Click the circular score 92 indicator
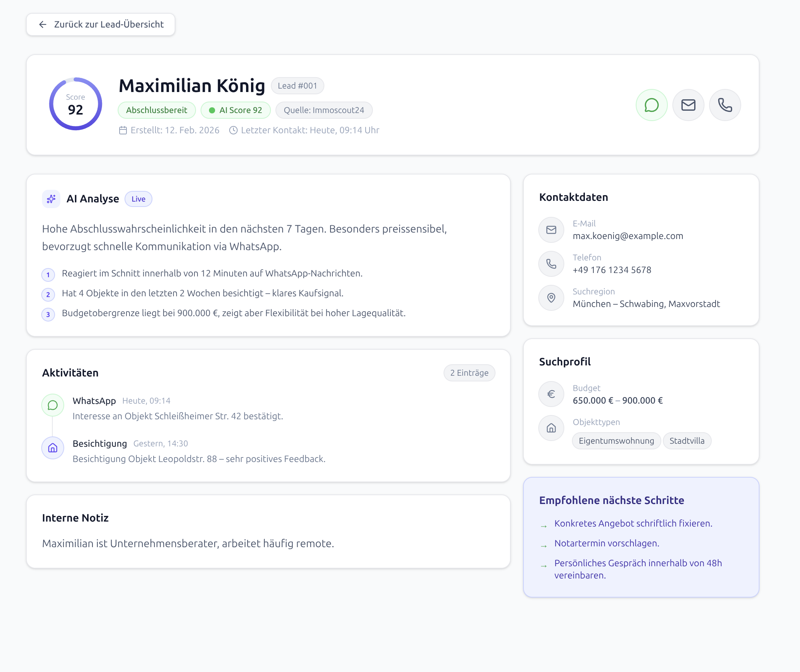Image resolution: width=800 pixels, height=672 pixels. pyautogui.click(x=76, y=104)
